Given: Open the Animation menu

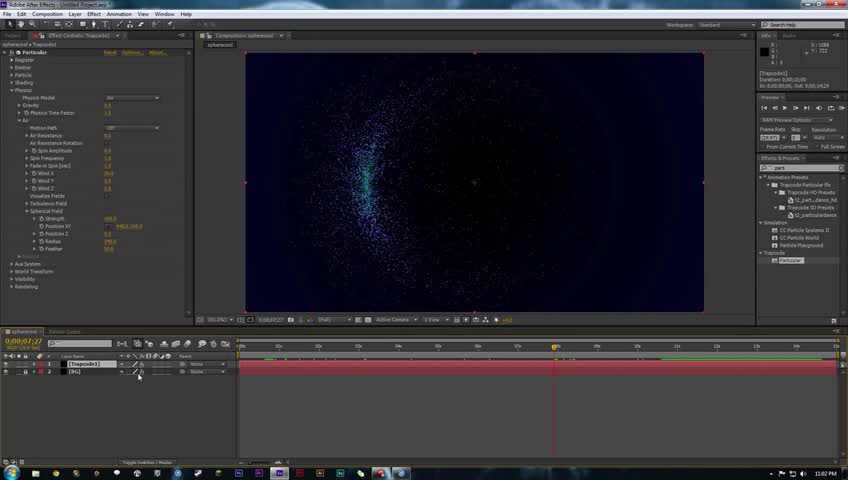Looking at the screenshot, I should point(119,14).
